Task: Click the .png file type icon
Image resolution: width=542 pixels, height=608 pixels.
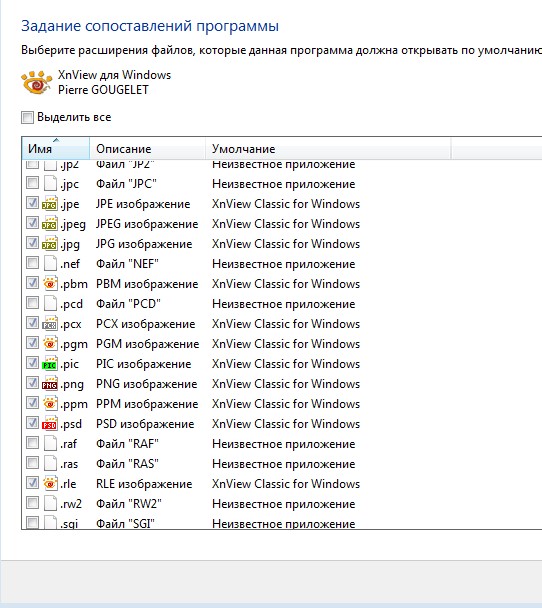Action: pyautogui.click(x=50, y=384)
